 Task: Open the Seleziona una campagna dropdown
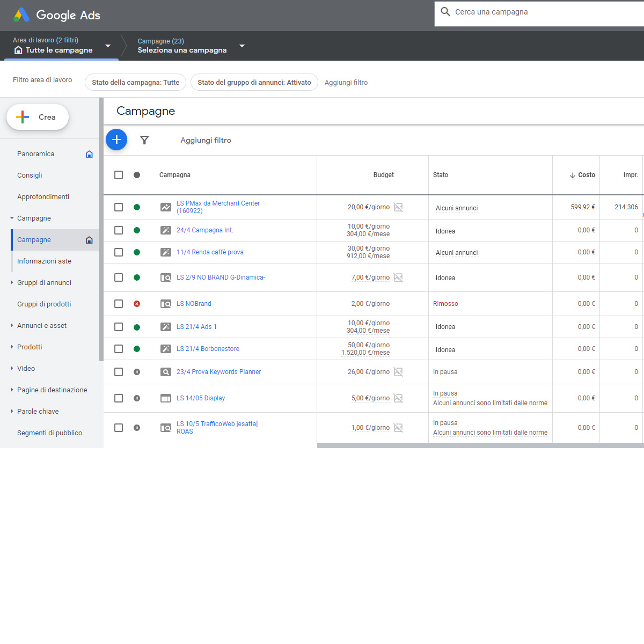[x=242, y=46]
